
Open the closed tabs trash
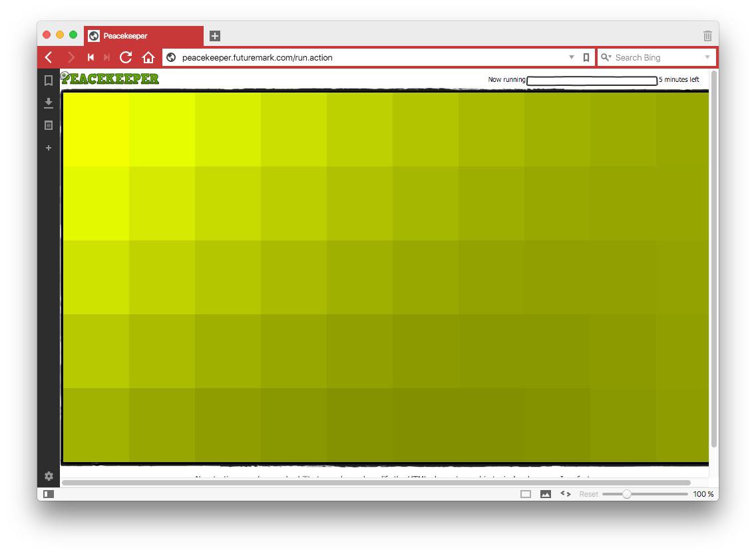point(707,36)
